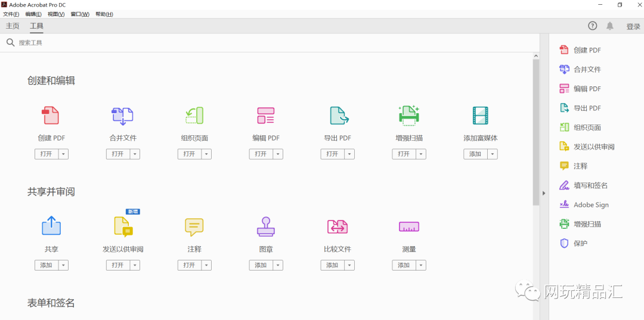
Task: Click the 测量 ruler icon
Action: 408,226
